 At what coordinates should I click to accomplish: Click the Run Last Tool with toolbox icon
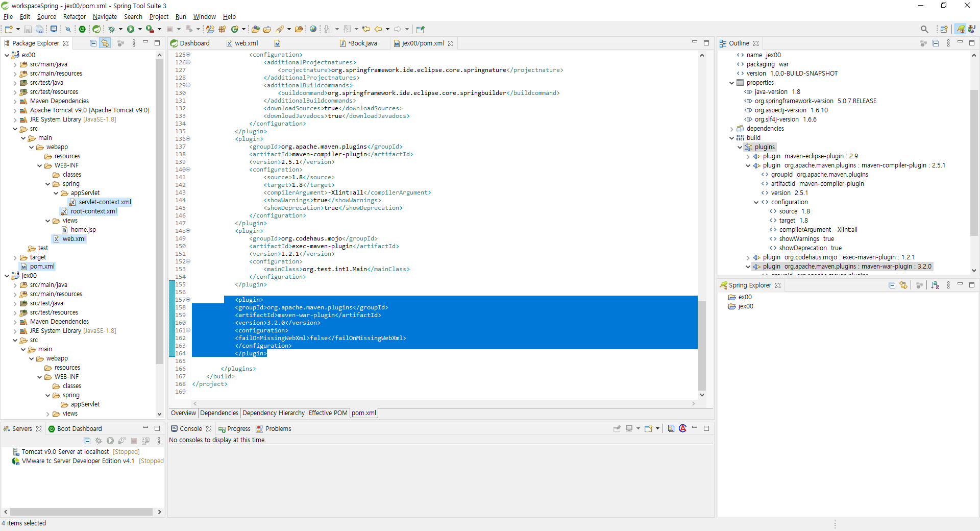(x=150, y=29)
